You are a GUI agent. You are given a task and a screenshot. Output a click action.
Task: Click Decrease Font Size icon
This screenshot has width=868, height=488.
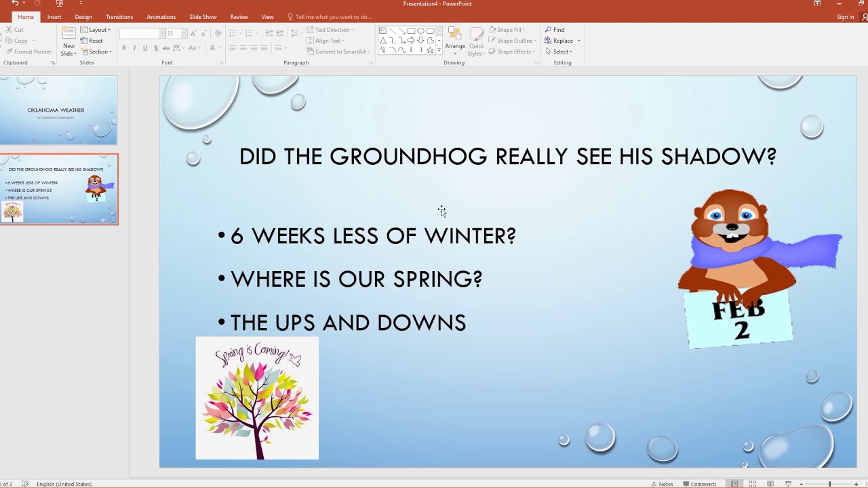pyautogui.click(x=203, y=33)
